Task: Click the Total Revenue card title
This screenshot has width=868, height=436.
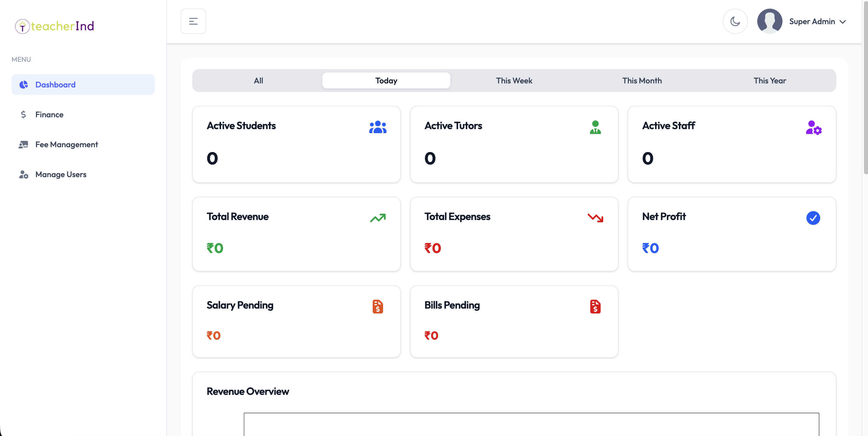Action: [x=237, y=217]
